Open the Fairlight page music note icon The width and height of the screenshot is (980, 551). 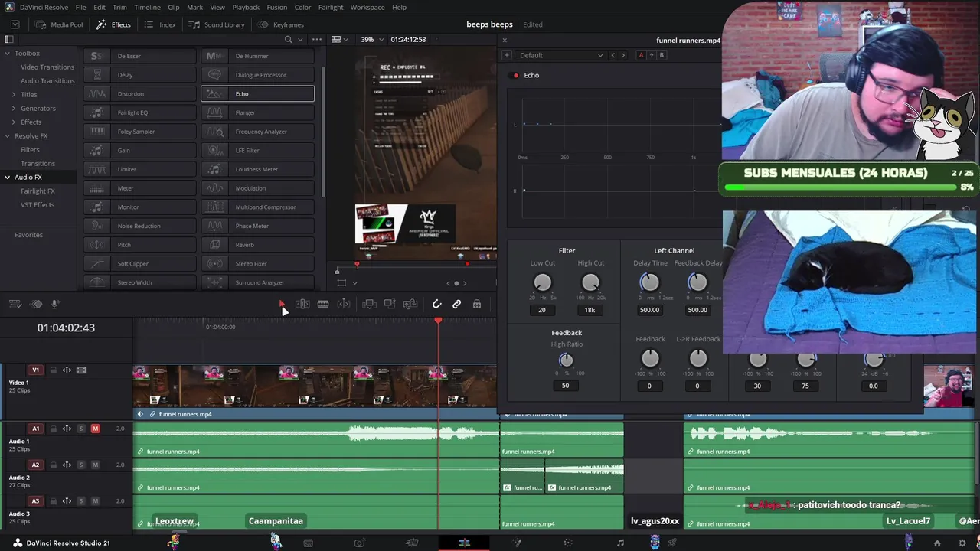[620, 543]
